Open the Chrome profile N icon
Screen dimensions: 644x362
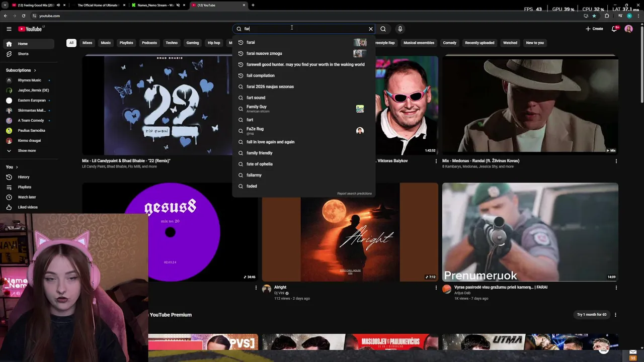[629, 16]
